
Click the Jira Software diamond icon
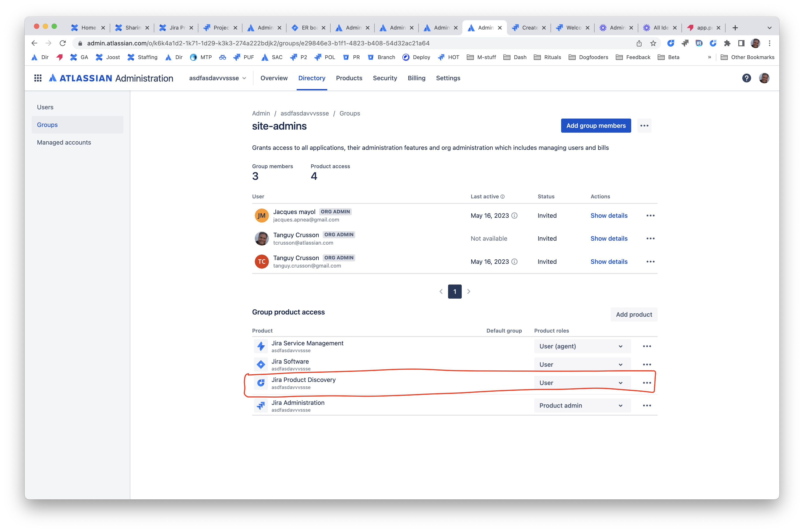click(261, 364)
